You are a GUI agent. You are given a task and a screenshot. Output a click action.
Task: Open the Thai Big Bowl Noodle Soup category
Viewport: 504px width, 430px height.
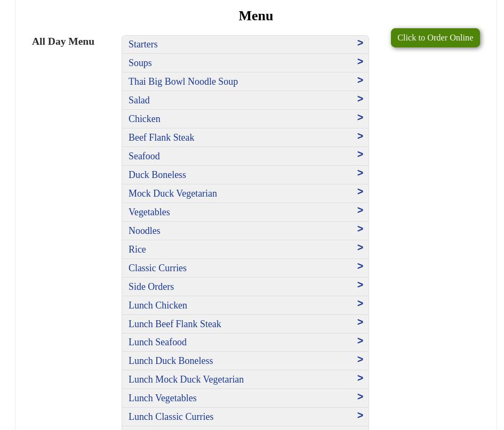pos(183,82)
